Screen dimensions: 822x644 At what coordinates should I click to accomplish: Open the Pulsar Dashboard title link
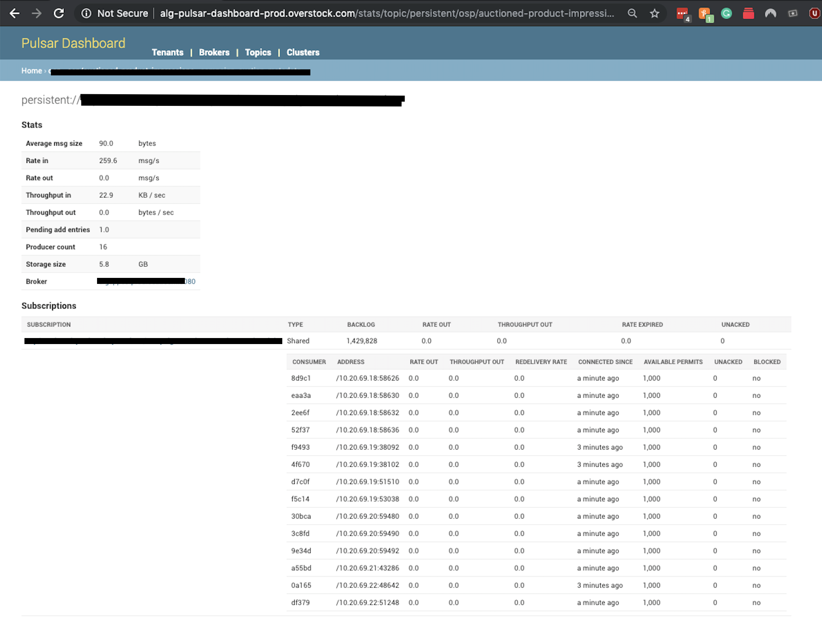73,43
